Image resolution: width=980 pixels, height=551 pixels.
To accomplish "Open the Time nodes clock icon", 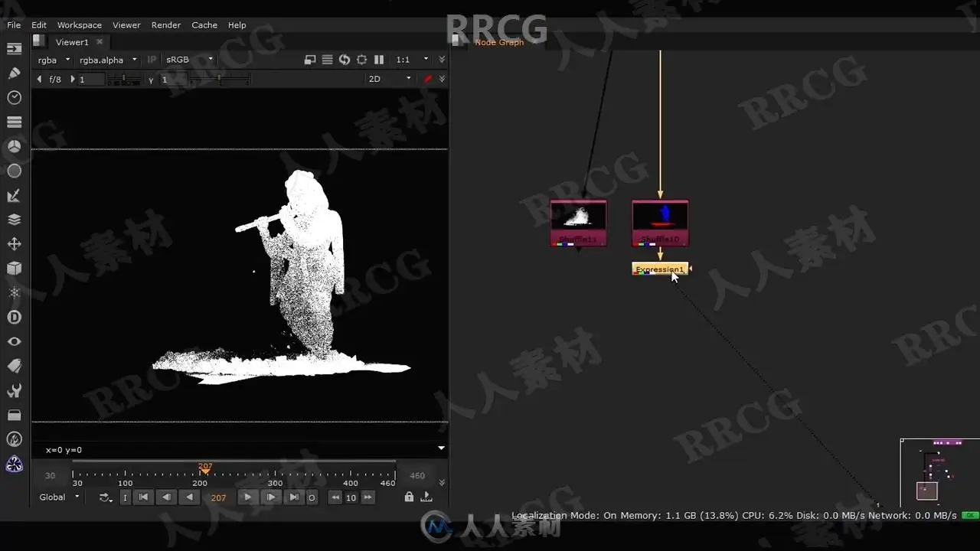I will pos(14,98).
